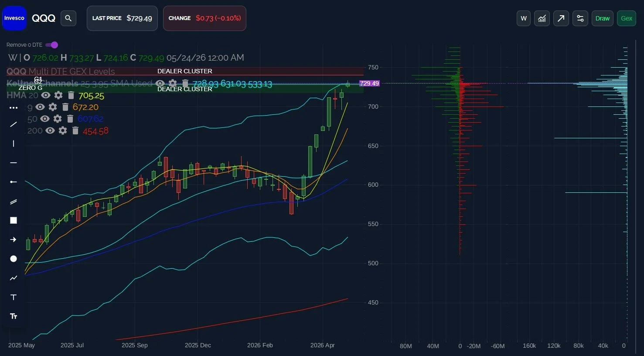Delete the 50-period indicator line
Screen dimensions: 644x356
[70, 119]
